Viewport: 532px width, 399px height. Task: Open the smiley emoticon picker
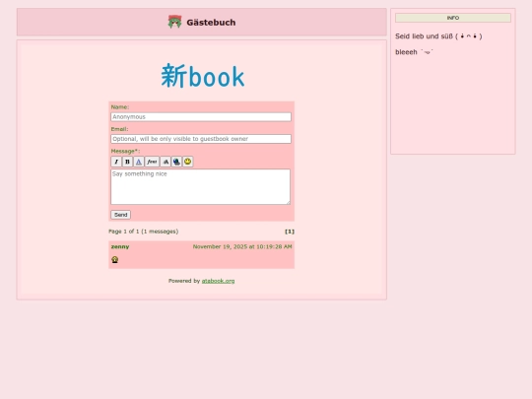(x=187, y=162)
